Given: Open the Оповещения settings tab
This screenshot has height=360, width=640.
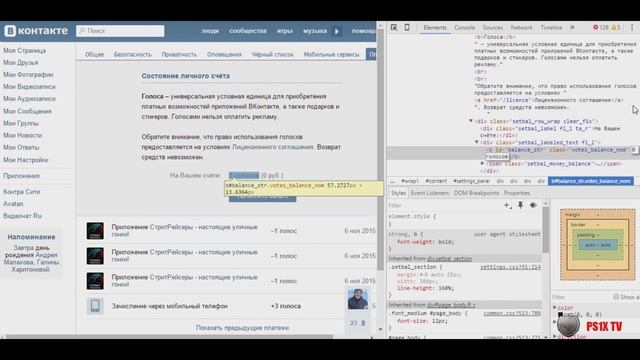Looking at the screenshot, I should (x=224, y=54).
